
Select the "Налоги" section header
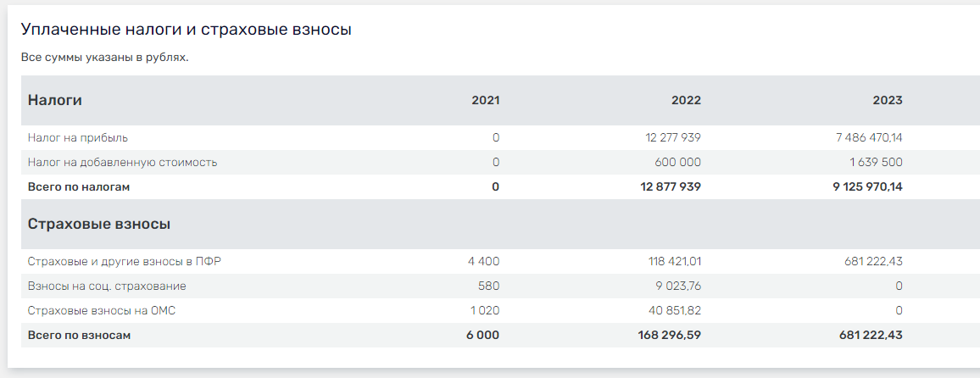(55, 100)
